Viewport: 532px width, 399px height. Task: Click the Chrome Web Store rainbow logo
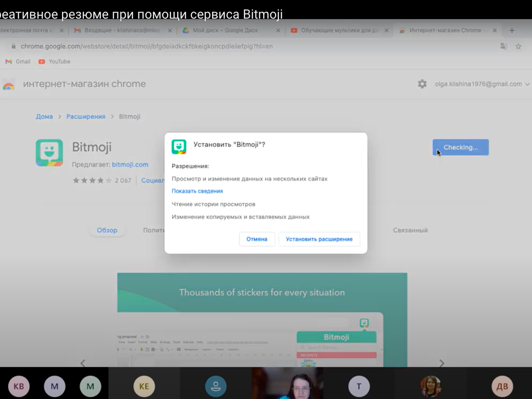(9, 85)
